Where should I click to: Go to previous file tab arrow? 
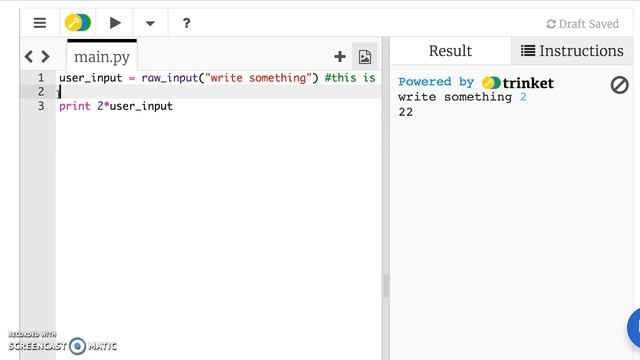(x=29, y=56)
